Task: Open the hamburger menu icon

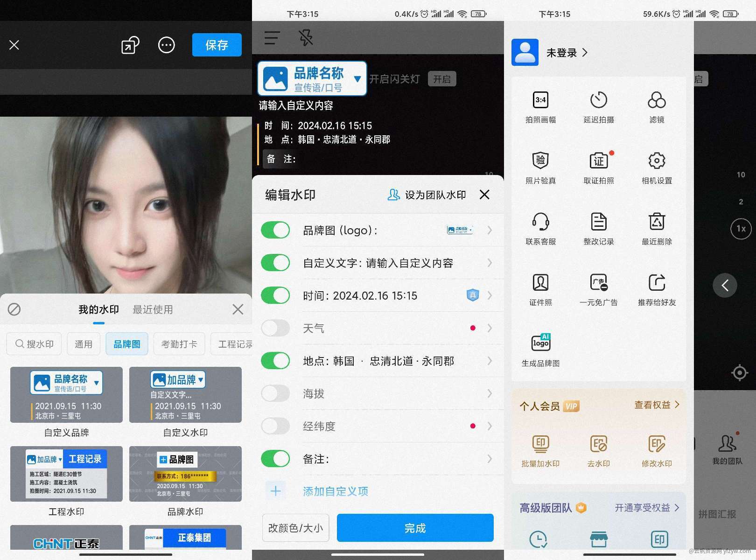Action: coord(272,38)
